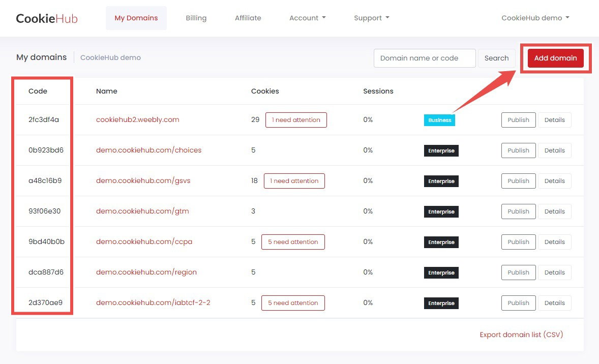
Task: Select the code 2fc3df4a
Action: [44, 119]
